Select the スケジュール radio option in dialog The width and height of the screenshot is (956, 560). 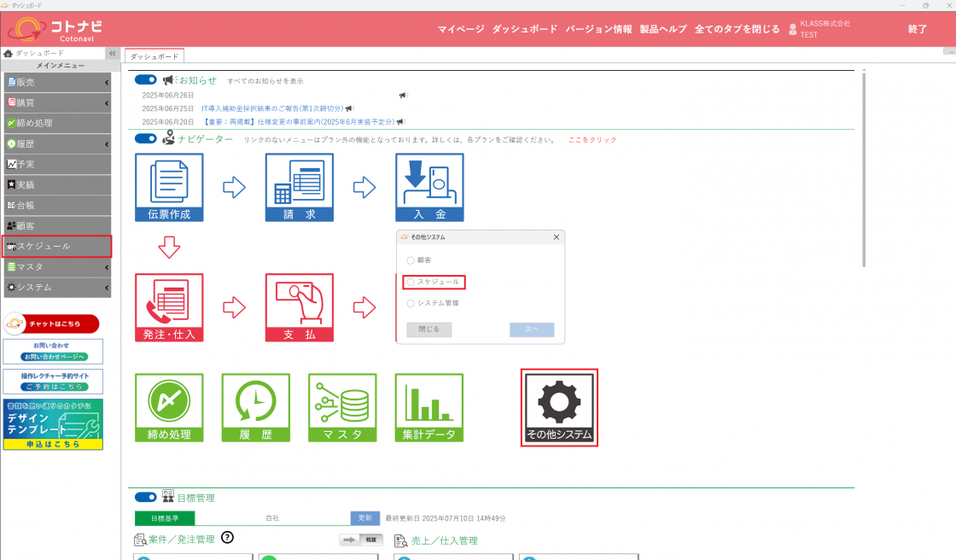411,282
